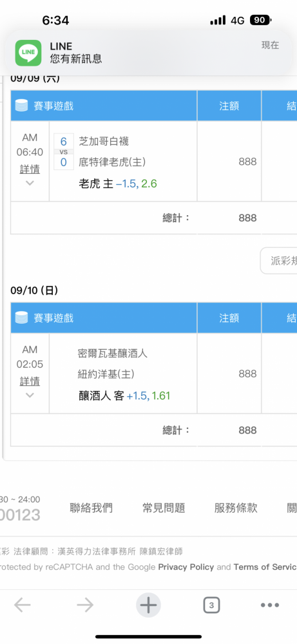Click the Privacy Policy link
Screen dimensions: 297x644
(x=186, y=567)
